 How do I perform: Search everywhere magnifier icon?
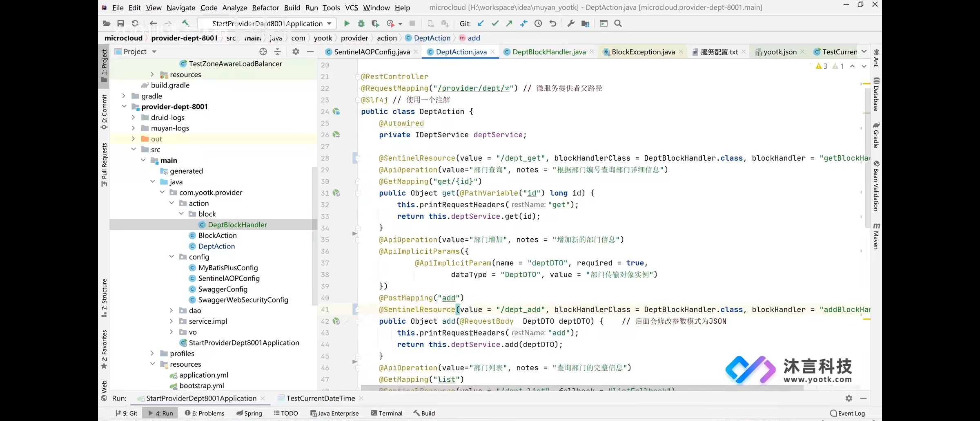[x=618, y=24]
